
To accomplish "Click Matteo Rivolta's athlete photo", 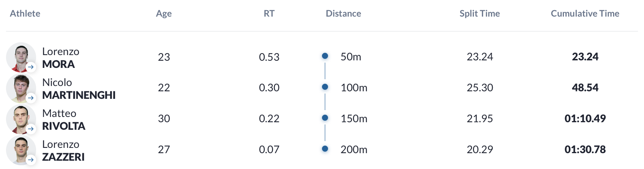I will (21, 119).
